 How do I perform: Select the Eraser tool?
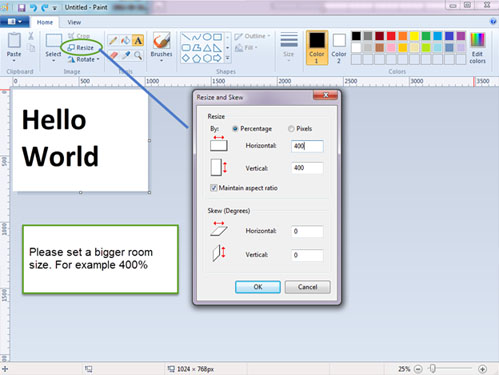pos(114,55)
